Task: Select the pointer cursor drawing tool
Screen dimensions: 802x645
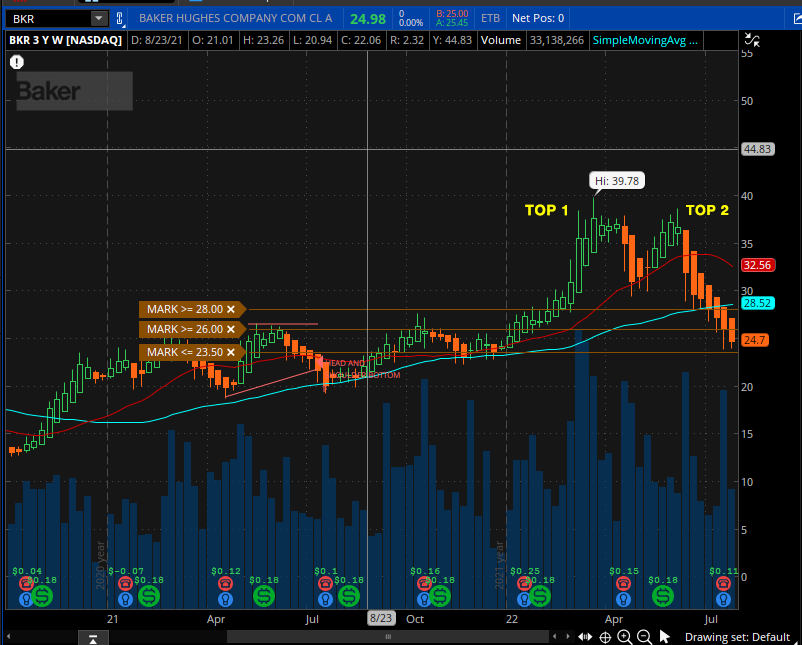Action: pyautogui.click(x=665, y=637)
